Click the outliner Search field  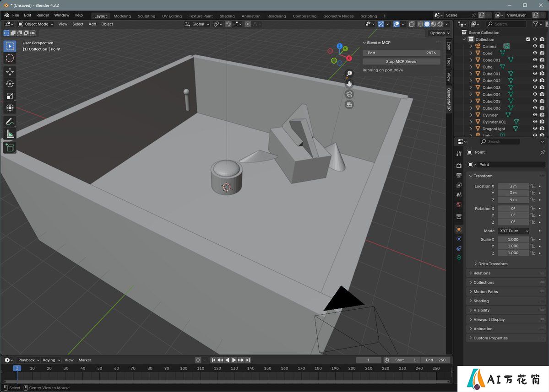tap(506, 24)
